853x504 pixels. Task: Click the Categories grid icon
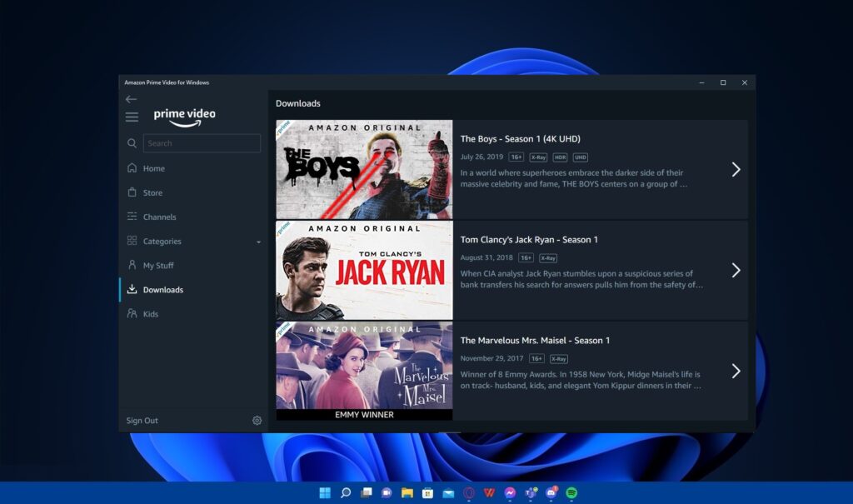tap(132, 241)
